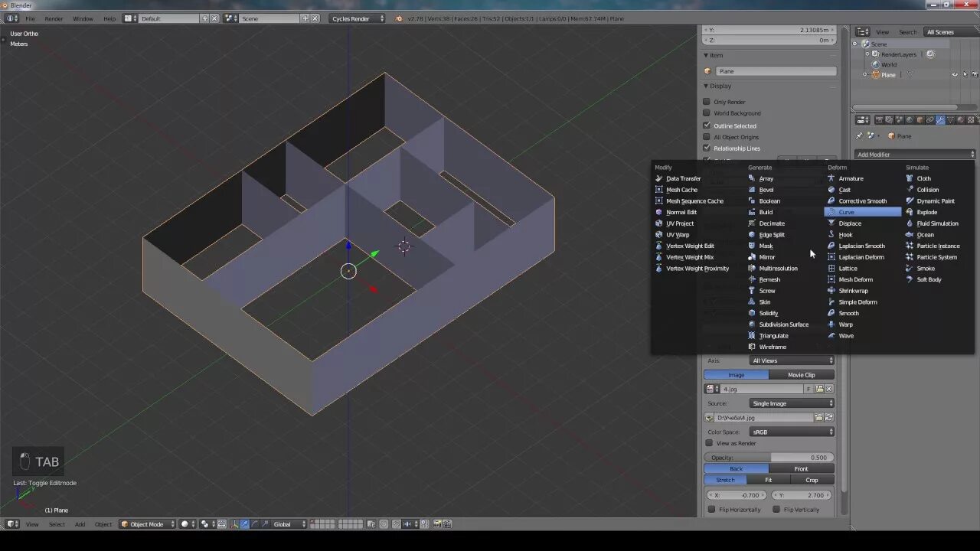The width and height of the screenshot is (980, 551).
Task: Disable Relationship Lines checkbox
Action: 707,148
